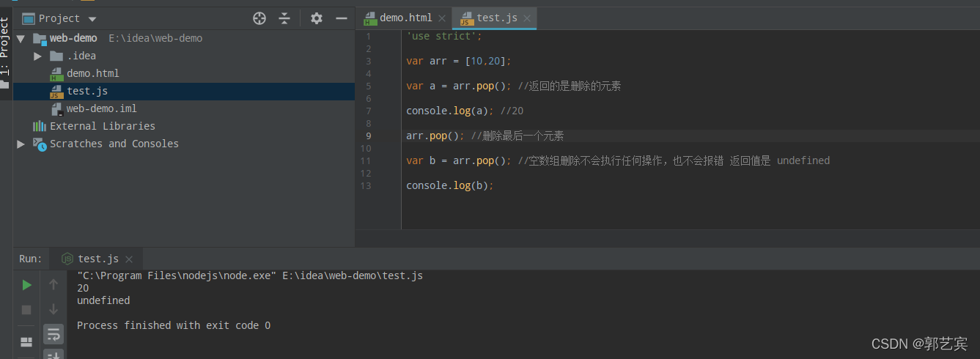Click the stop process square icon
The height and width of the screenshot is (359, 980).
(x=26, y=310)
